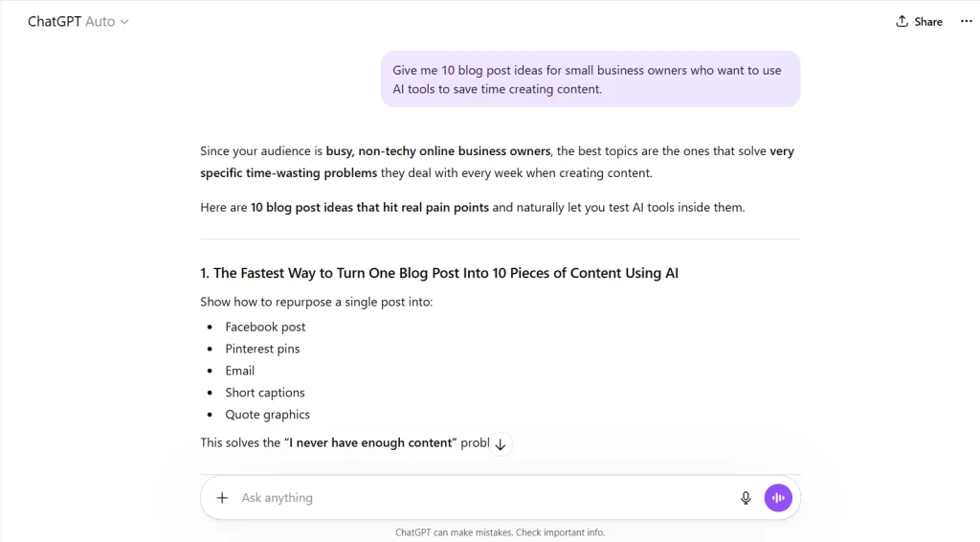Viewport: 980px width, 542px height.
Task: Click the Ask anything input field
Action: point(481,498)
